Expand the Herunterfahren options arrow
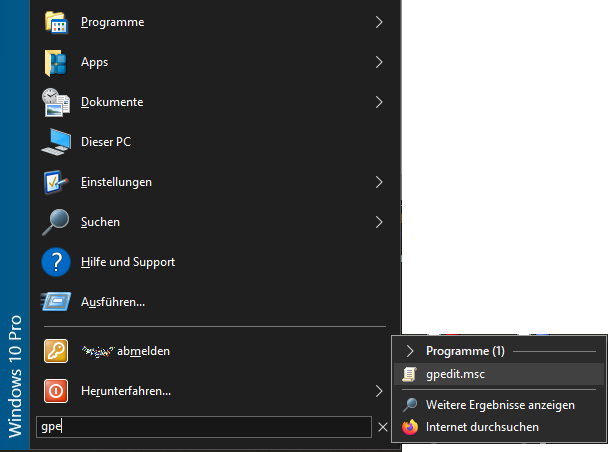The width and height of the screenshot is (608, 452). [x=379, y=391]
